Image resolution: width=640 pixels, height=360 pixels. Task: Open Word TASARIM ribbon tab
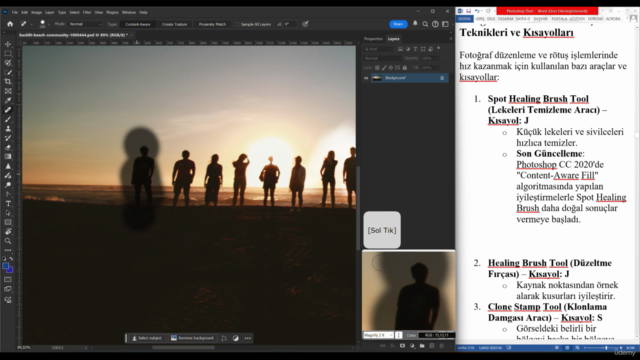pos(505,19)
